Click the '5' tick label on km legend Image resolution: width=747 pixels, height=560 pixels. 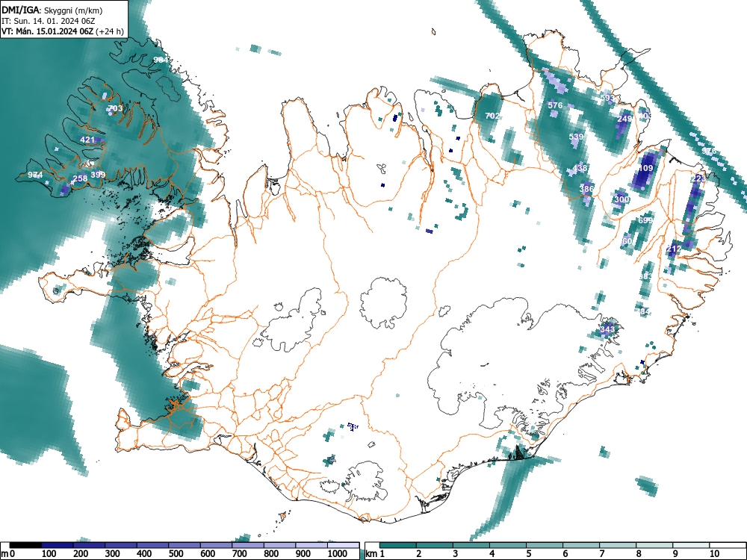(x=529, y=554)
